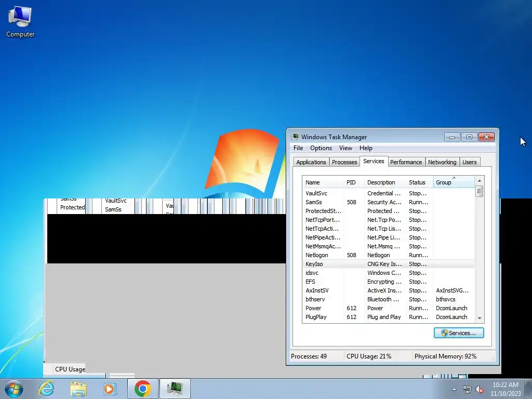Viewport: 532px width, 399px height.
Task: Click CPU Usage: 21% status entry
Action: (369, 356)
